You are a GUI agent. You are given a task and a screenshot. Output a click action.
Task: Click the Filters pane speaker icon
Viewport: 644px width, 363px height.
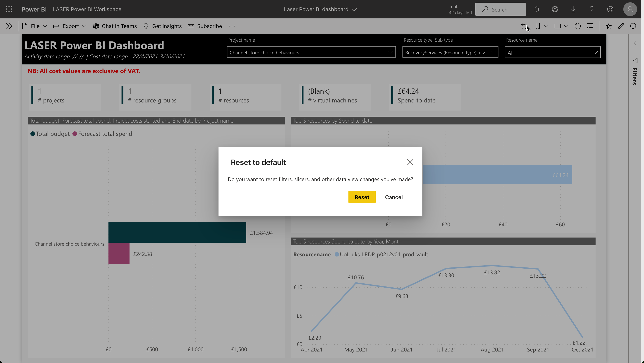[635, 60]
